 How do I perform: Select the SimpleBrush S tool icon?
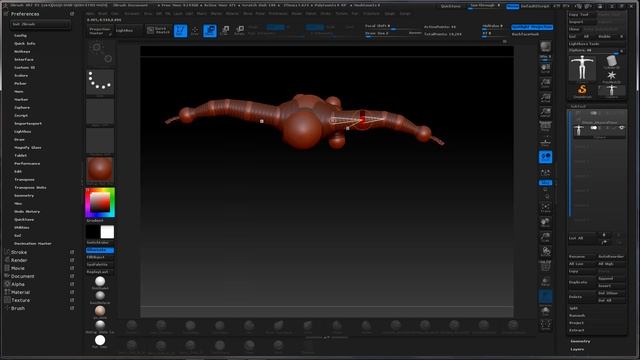[582, 90]
